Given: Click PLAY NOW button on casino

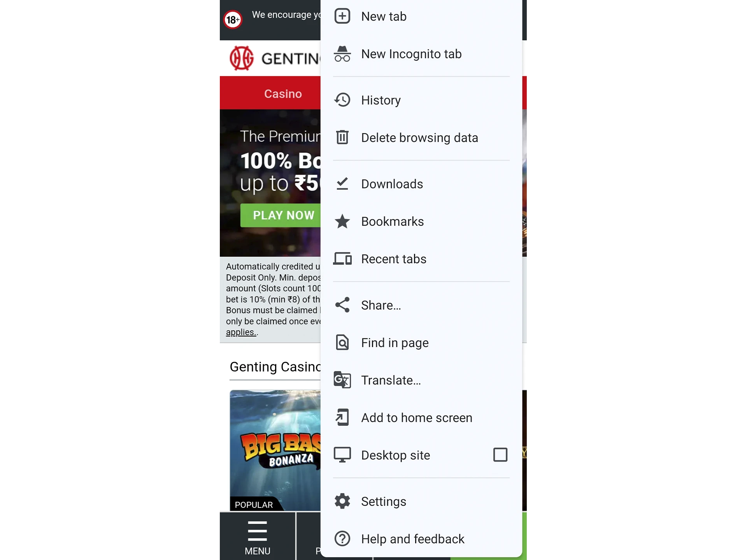Looking at the screenshot, I should click(284, 215).
